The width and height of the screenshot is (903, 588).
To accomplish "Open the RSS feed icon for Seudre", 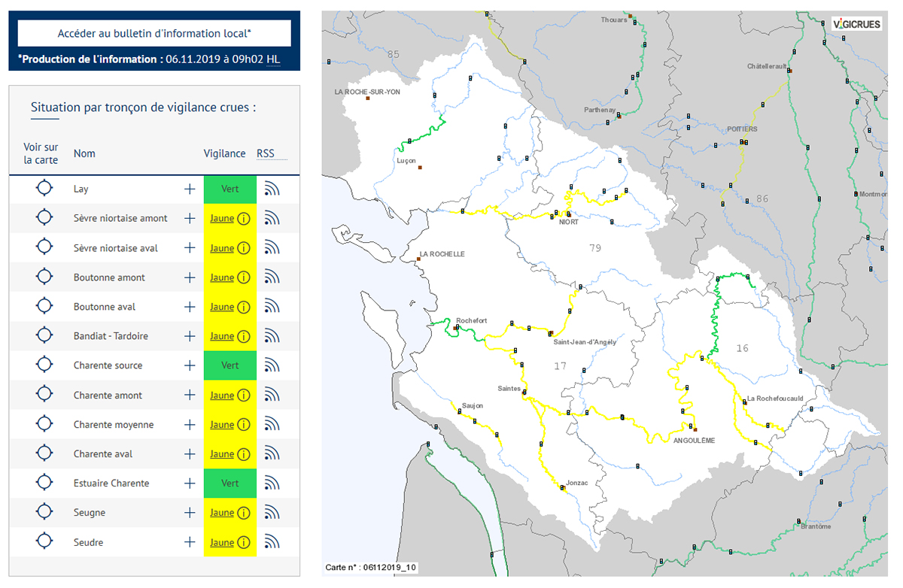I will 272,542.
